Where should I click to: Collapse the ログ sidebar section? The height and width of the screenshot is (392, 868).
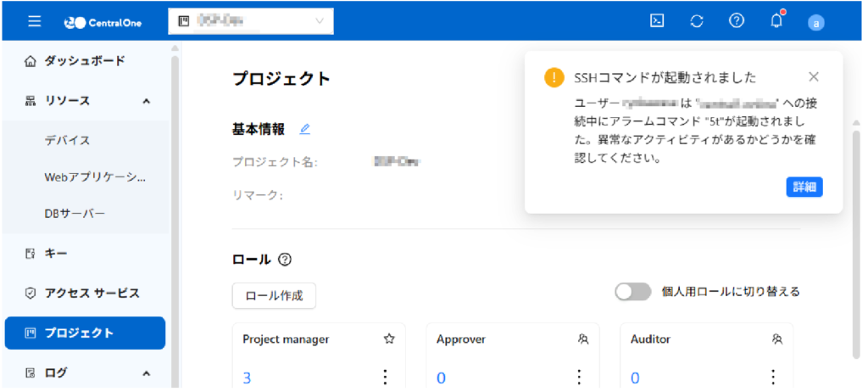point(146,372)
